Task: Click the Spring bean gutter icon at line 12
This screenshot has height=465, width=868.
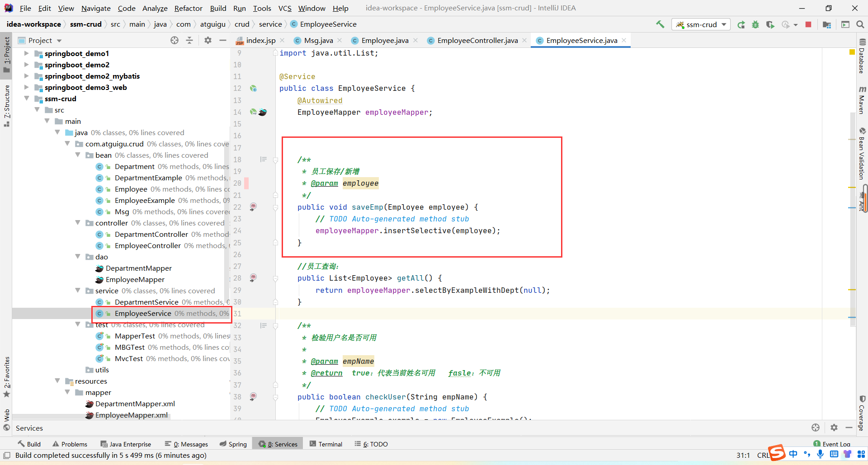Action: click(253, 88)
